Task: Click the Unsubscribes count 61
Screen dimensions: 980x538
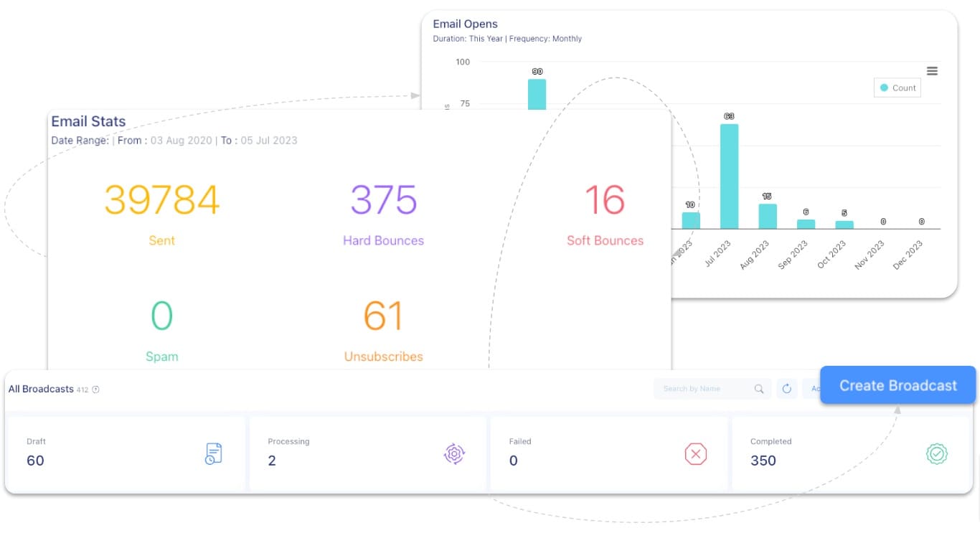Action: 383,314
